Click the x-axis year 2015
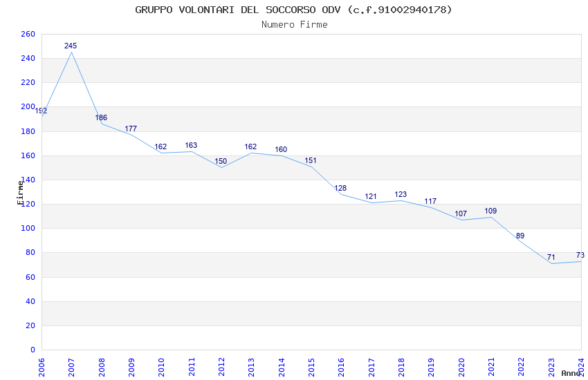Image resolution: width=588 pixels, height=380 pixels. [x=311, y=368]
